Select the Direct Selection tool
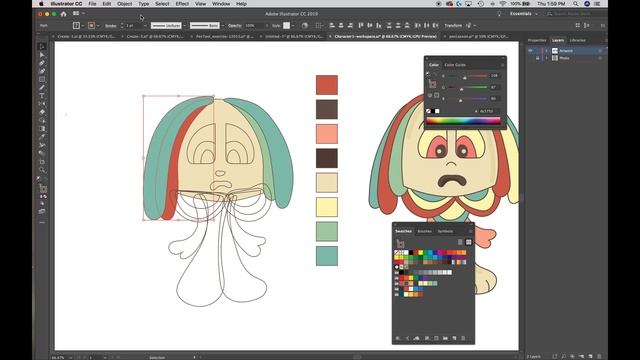640x360 pixels. point(42,55)
